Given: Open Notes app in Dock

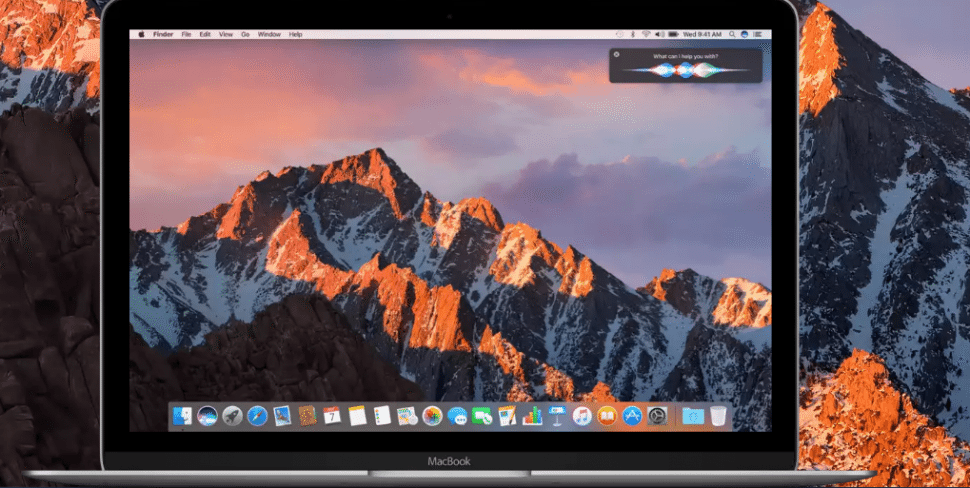Looking at the screenshot, I should point(358,416).
